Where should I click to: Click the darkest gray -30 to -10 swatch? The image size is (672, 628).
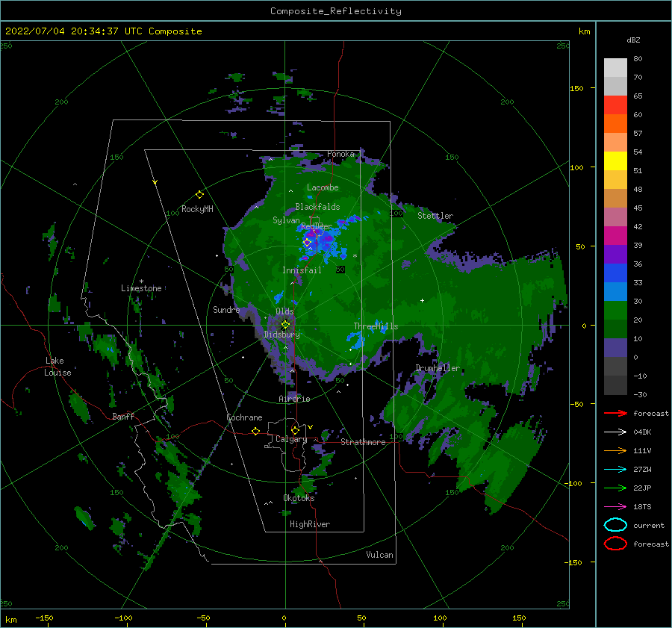[615, 385]
